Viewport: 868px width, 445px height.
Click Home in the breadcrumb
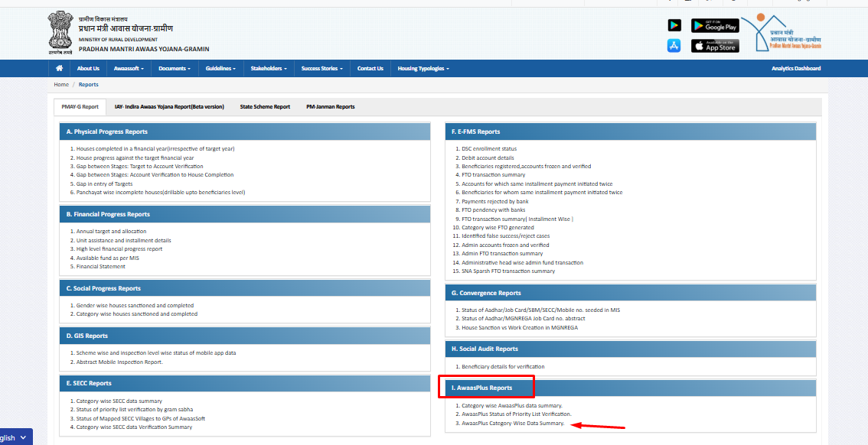pos(61,85)
